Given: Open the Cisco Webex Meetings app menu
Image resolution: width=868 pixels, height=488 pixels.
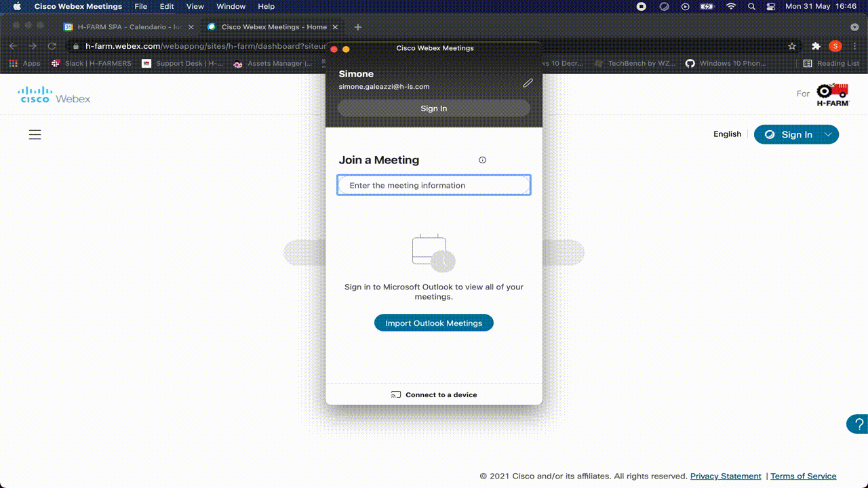Looking at the screenshot, I should [79, 6].
